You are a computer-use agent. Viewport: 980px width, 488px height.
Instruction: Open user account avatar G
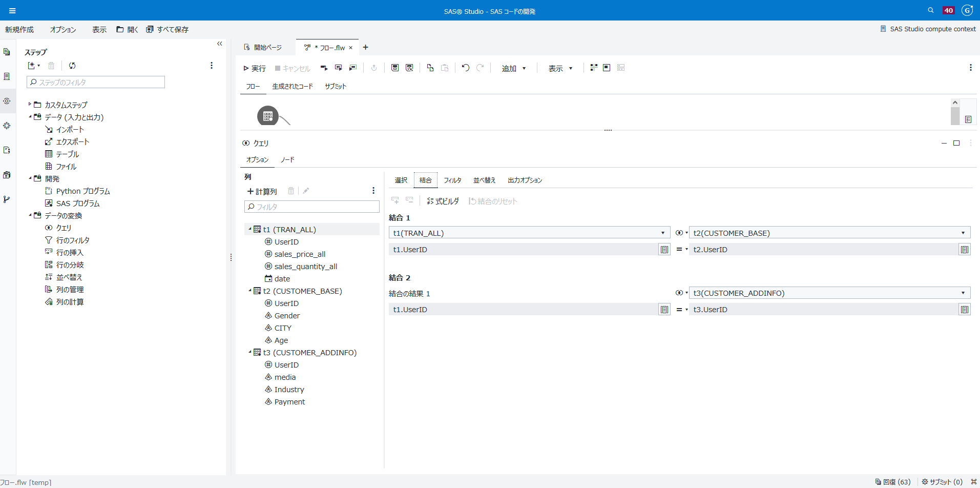click(x=967, y=10)
